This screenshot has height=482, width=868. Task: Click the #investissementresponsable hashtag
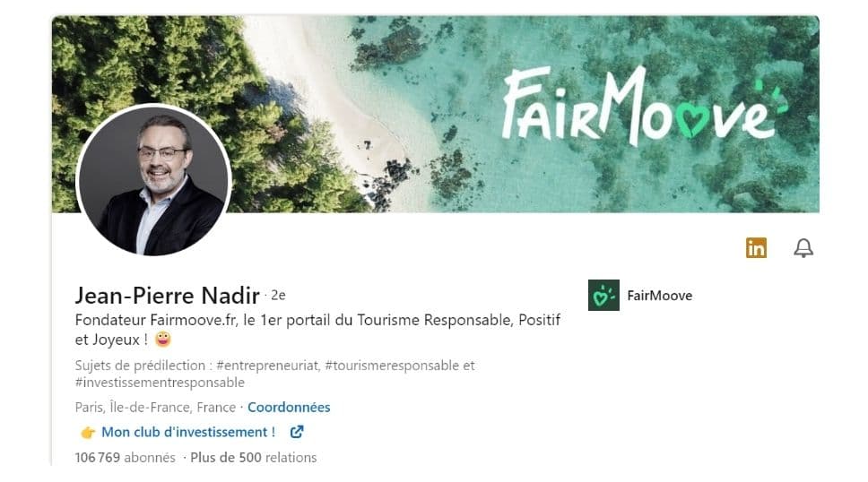click(160, 383)
